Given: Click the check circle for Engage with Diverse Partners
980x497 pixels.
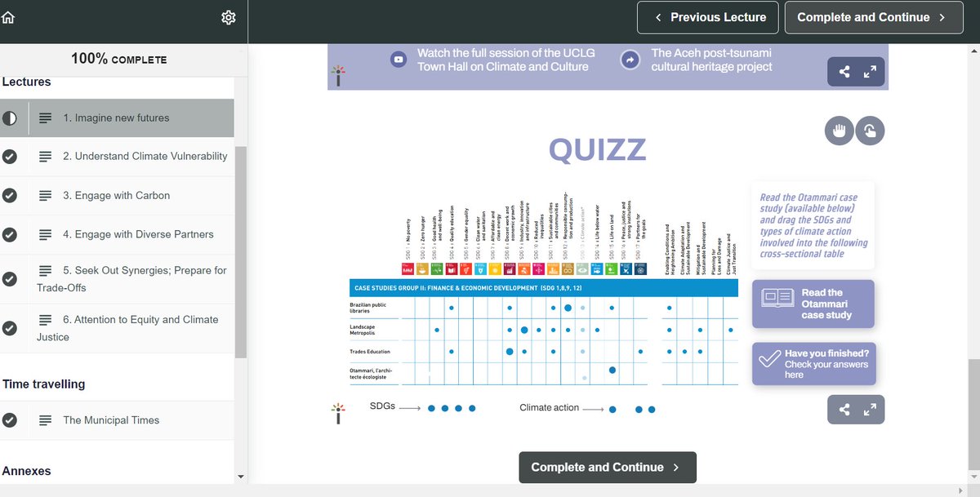Looking at the screenshot, I should [10, 235].
